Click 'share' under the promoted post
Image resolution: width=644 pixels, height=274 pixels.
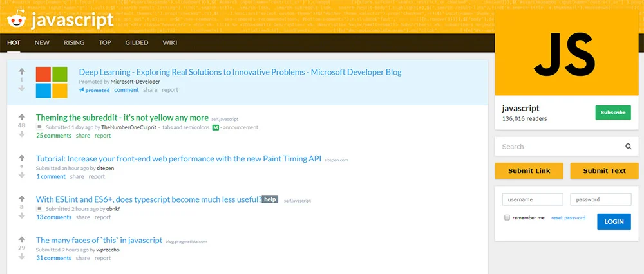(x=150, y=90)
